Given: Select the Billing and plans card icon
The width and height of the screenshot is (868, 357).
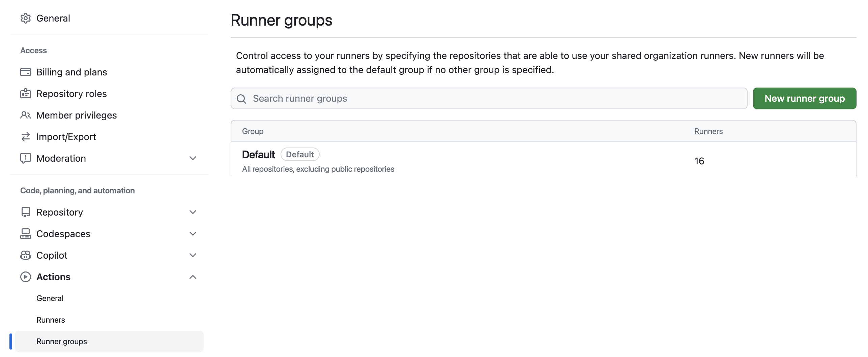Looking at the screenshot, I should click(26, 72).
